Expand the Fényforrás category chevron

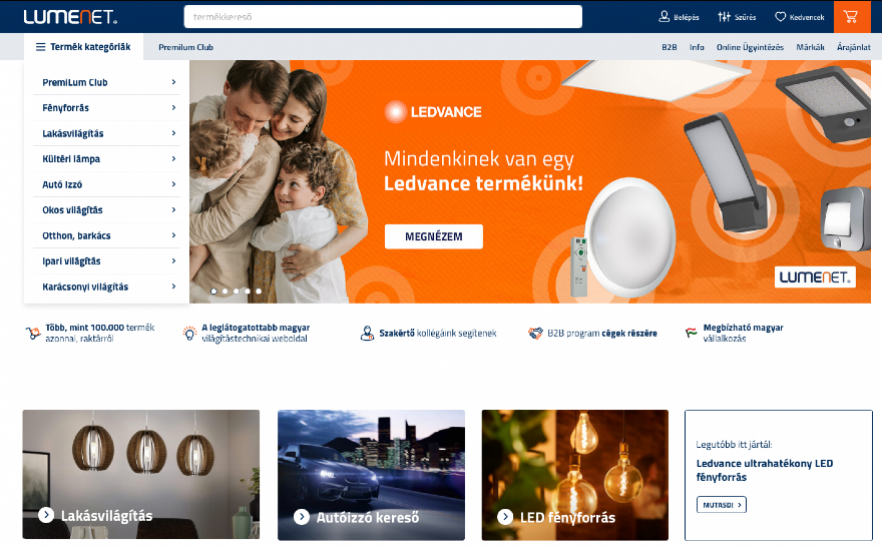tap(173, 107)
